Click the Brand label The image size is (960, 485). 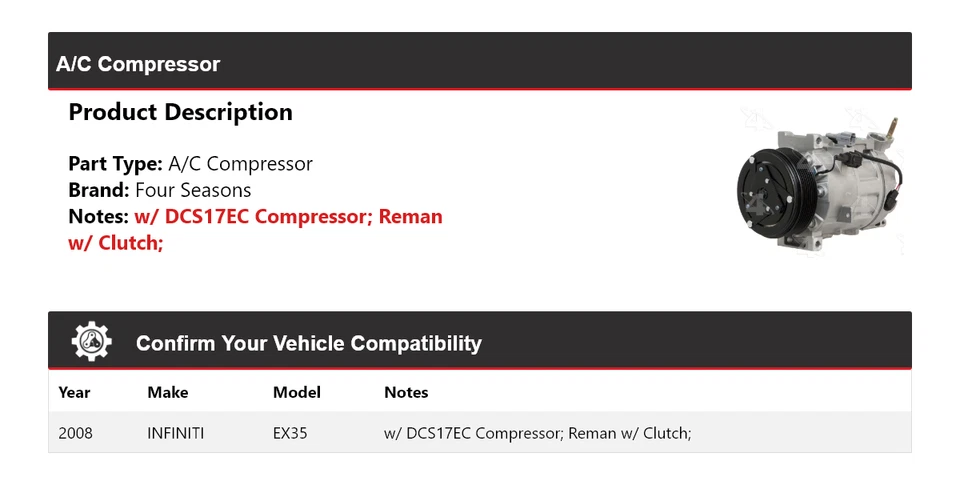click(98, 190)
